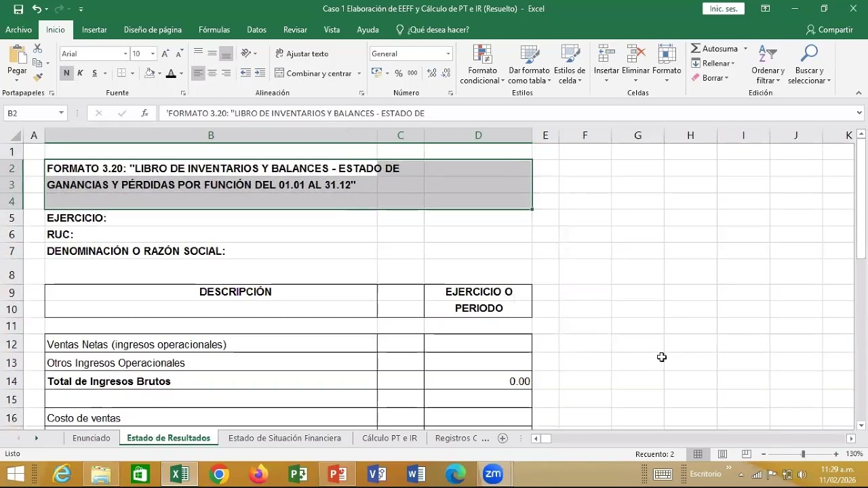Click the zoom slider handle
The width and height of the screenshot is (868, 488).
[803, 454]
